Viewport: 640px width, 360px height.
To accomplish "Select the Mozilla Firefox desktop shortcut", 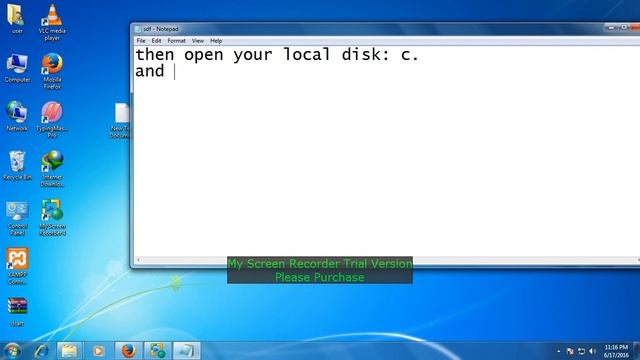I will [52, 71].
